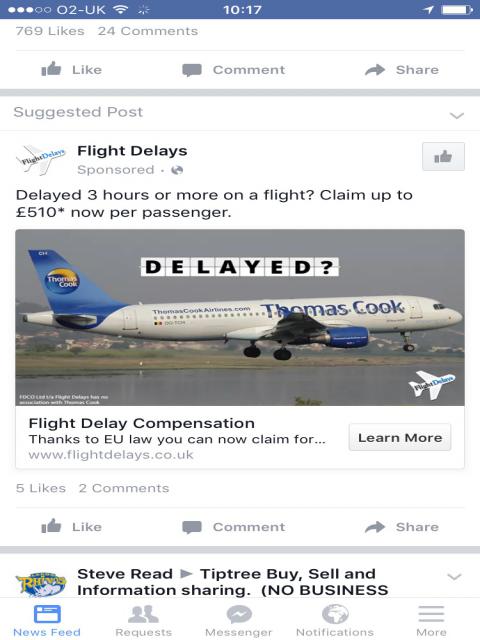
Task: Open friend Requests in bottom bar
Action: coord(143,620)
